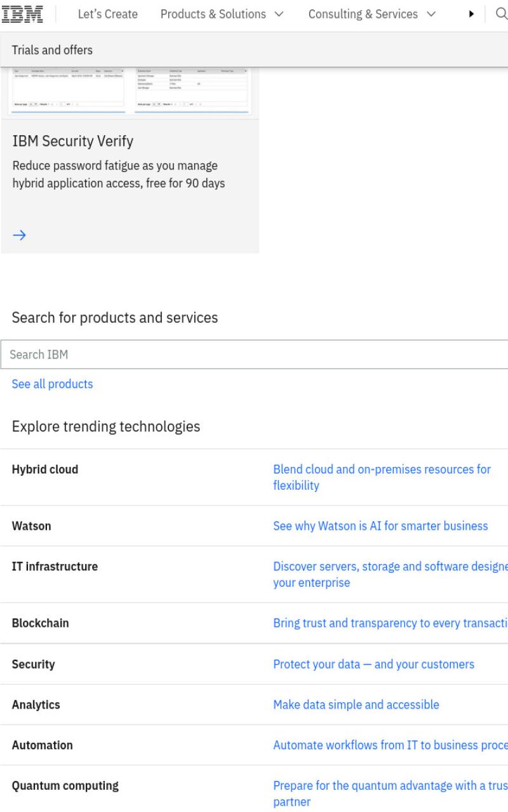The height and width of the screenshot is (812, 508).
Task: Click the IBM logo
Action: point(26,14)
